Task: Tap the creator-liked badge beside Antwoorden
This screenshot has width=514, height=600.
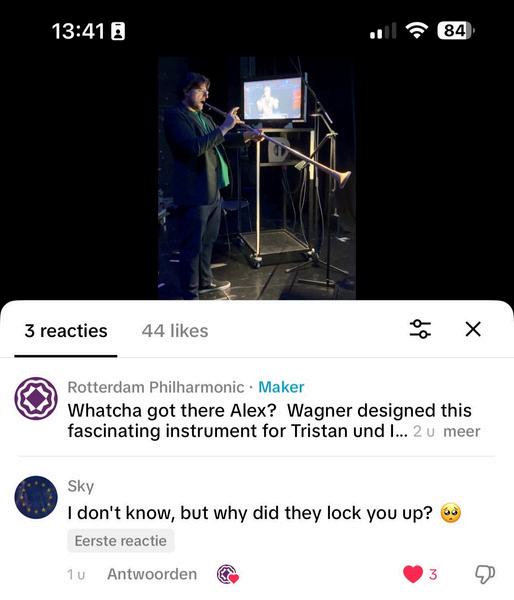Action: 228,574
